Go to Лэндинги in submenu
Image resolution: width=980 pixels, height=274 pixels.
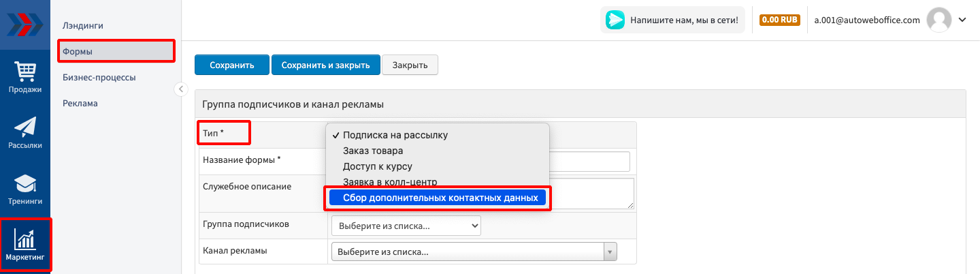tap(83, 25)
